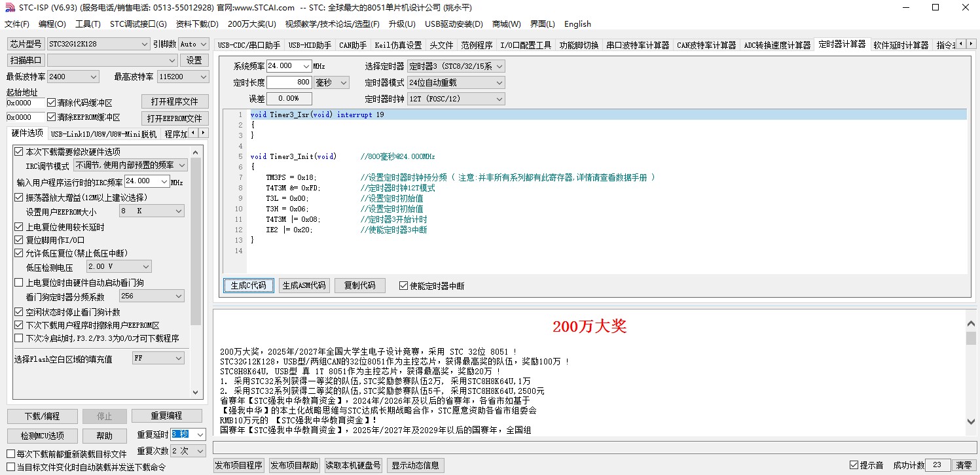Toggle 复位脚用作I/O口 checkbox

[19, 240]
